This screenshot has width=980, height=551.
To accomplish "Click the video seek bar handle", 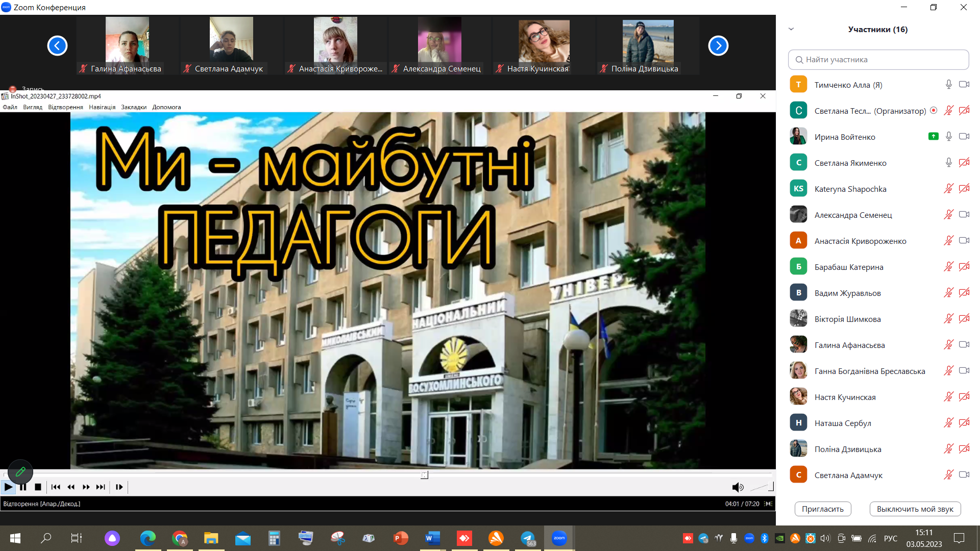I will 424,475.
